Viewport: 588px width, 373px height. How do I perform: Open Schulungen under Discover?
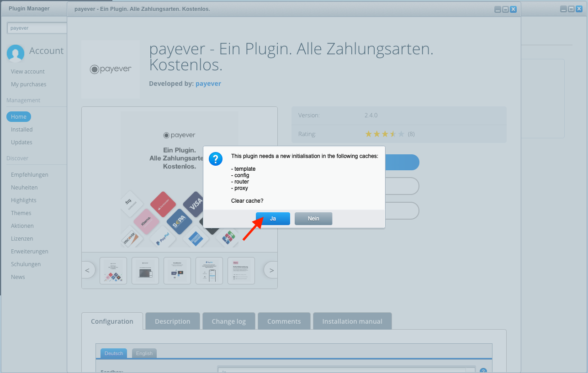point(26,264)
